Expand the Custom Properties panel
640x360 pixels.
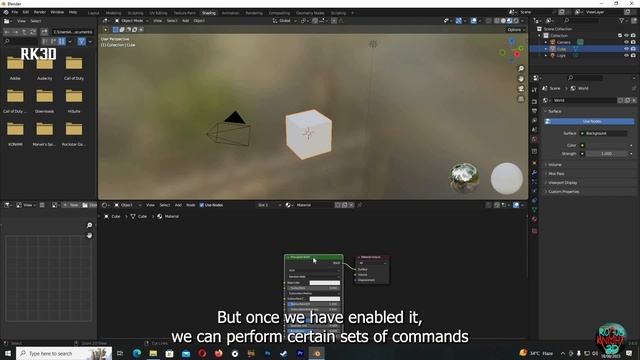point(564,191)
